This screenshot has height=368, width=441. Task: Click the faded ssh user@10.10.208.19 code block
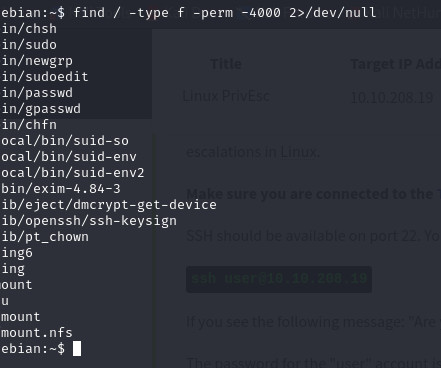point(279,279)
